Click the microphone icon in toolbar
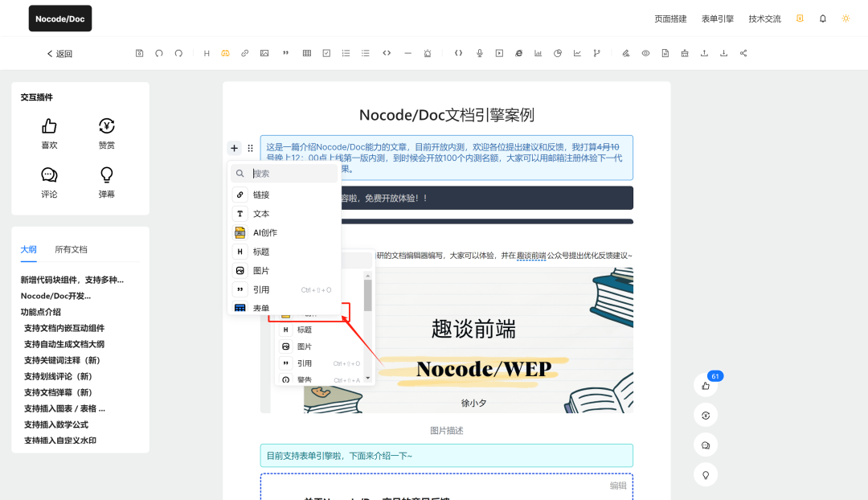 pyautogui.click(x=480, y=53)
